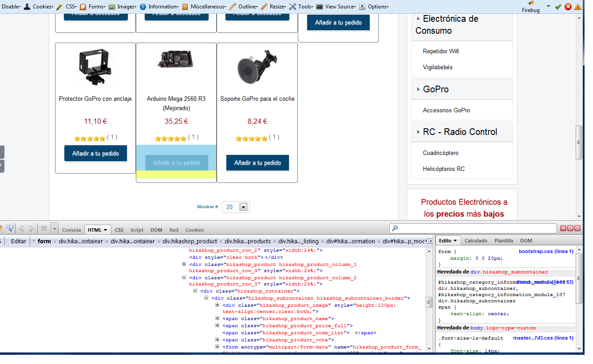Switch to the Red panel tab

click(174, 230)
